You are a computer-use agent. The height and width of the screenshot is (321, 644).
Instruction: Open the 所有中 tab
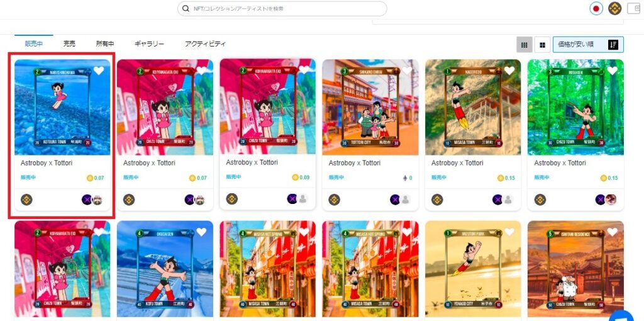click(105, 43)
